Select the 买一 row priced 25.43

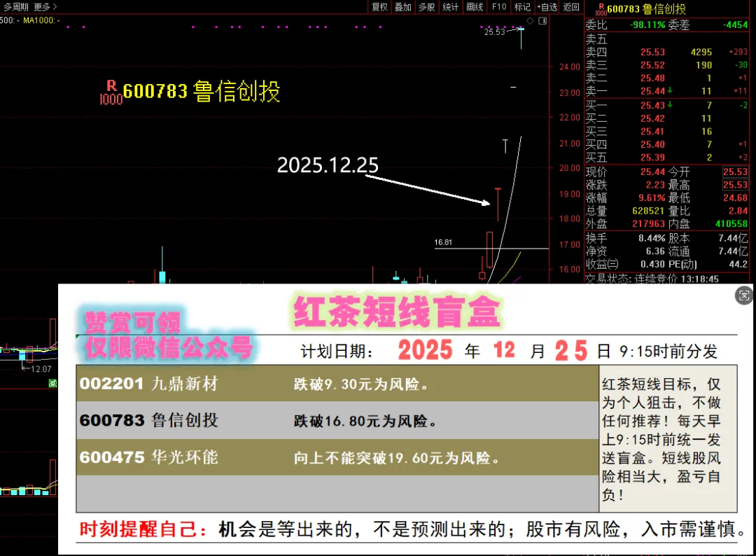point(666,105)
